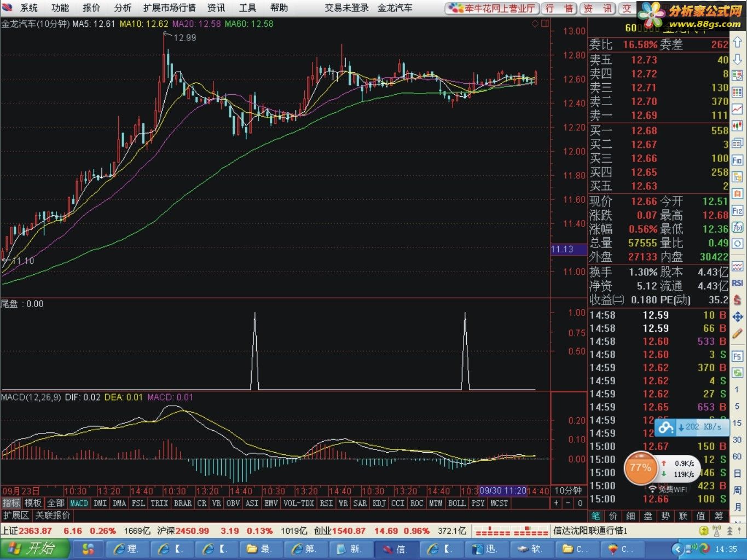Click the 创业 1540.87 index in status bar
This screenshot has height=560, width=747.
pos(340,531)
